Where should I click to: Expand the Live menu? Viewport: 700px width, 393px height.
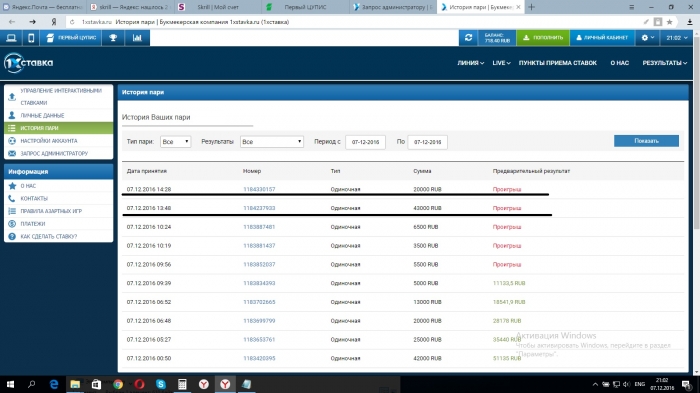[501, 63]
